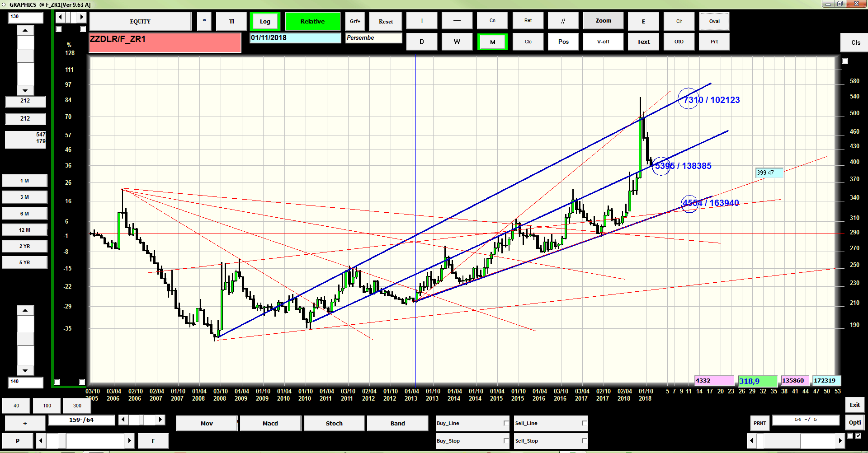Enable the Sell_Line checkbox
868x453 pixels.
point(584,423)
